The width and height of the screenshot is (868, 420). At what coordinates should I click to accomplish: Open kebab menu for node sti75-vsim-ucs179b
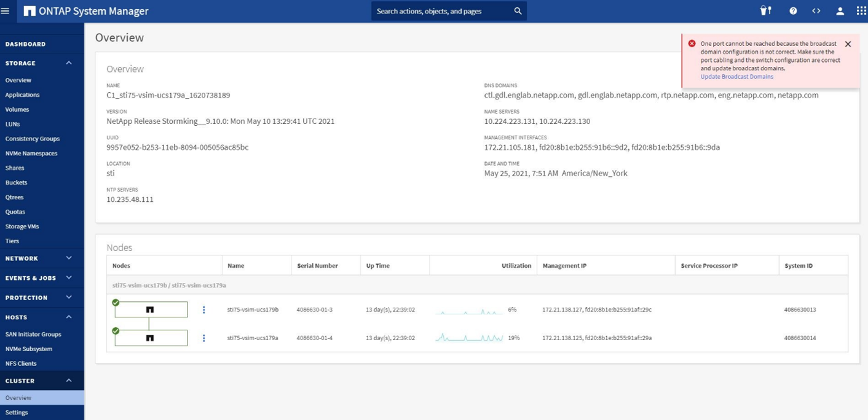203,310
